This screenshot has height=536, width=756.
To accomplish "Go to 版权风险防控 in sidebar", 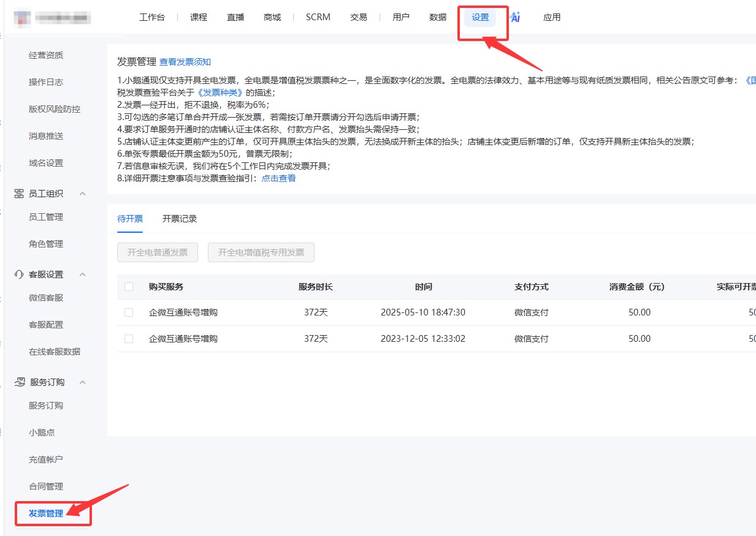I will [x=55, y=109].
